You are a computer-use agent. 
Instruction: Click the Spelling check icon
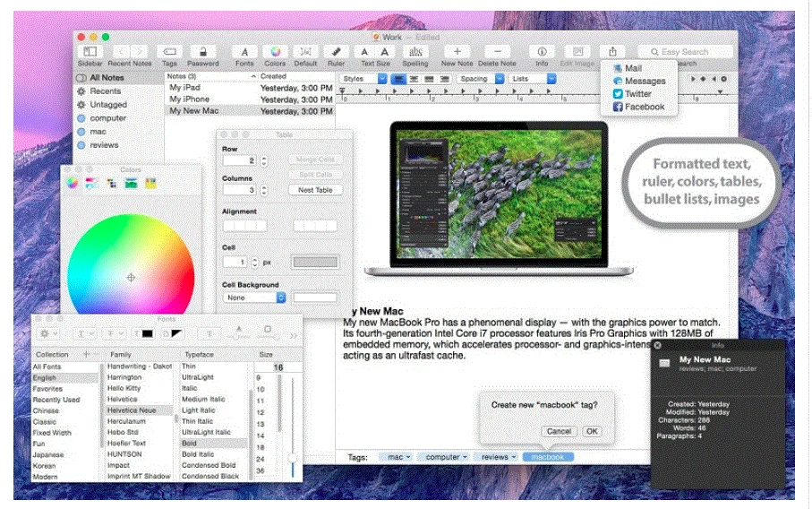coord(415,51)
